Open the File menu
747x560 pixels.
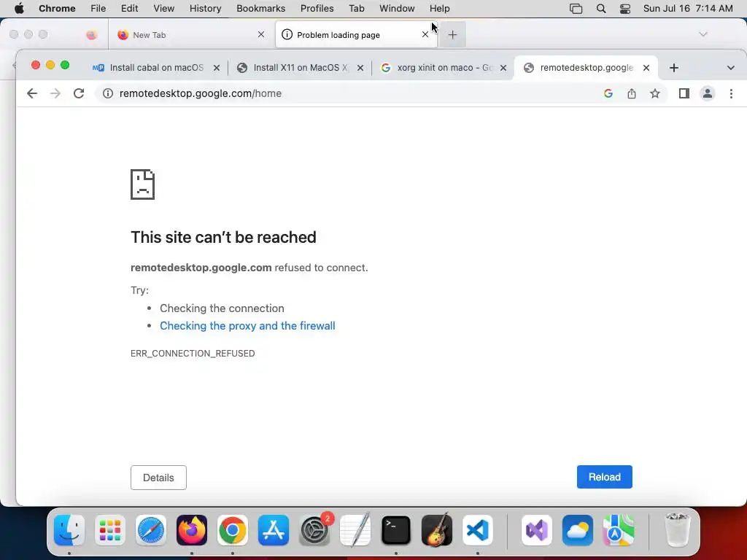tap(98, 9)
